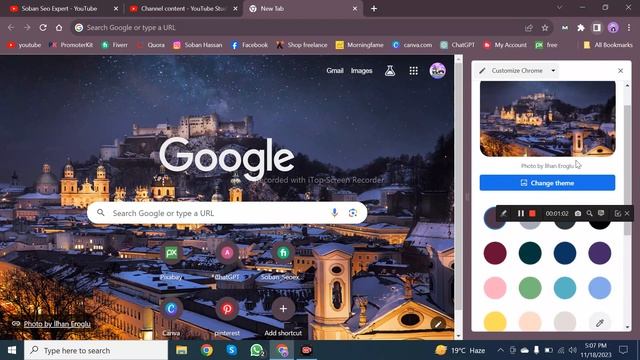Click the taskbar search box

coord(96,350)
